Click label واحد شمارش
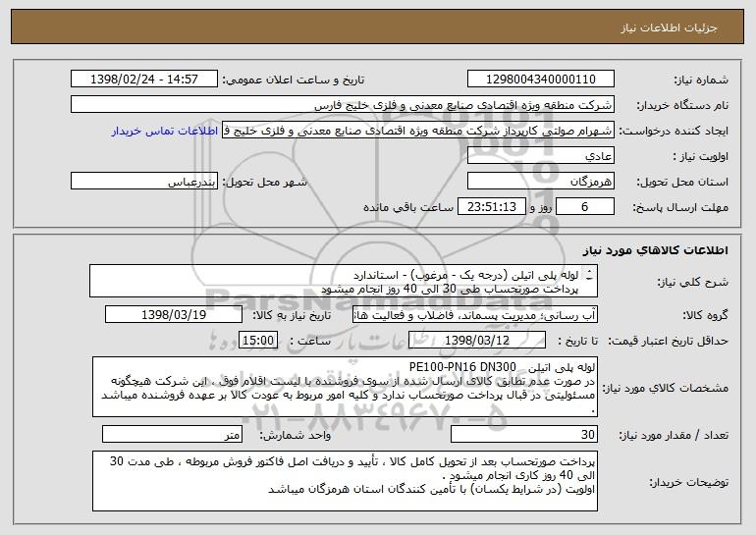Image resolution: width=756 pixels, height=535 pixels. (296, 435)
